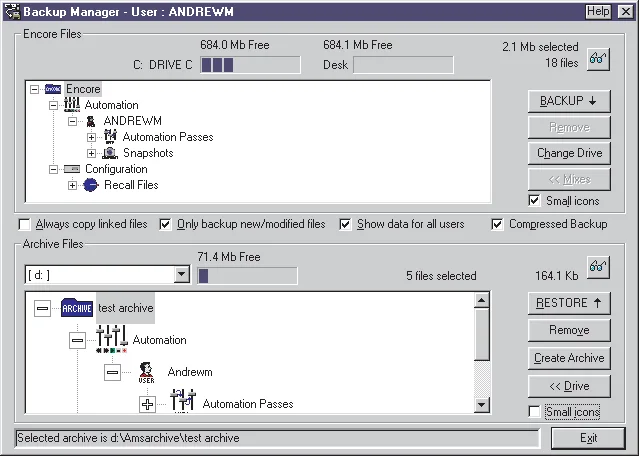The height and width of the screenshot is (456, 639).
Task: Toggle Show data for all users
Action: click(x=345, y=225)
